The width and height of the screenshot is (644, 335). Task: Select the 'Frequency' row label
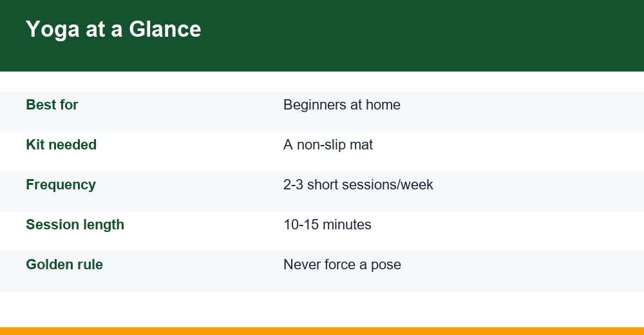[61, 185]
